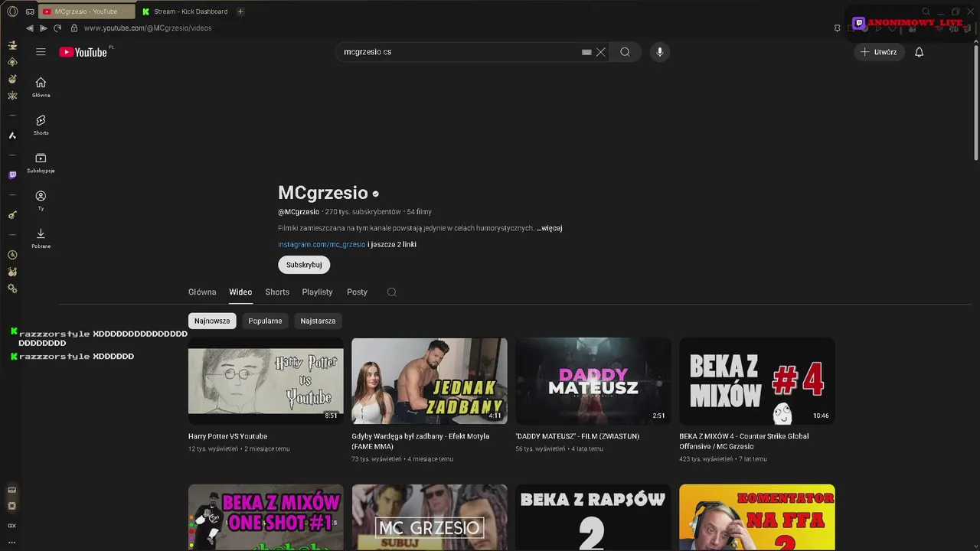Open sidebar three-dots more menu
980x551 pixels.
click(x=11, y=542)
